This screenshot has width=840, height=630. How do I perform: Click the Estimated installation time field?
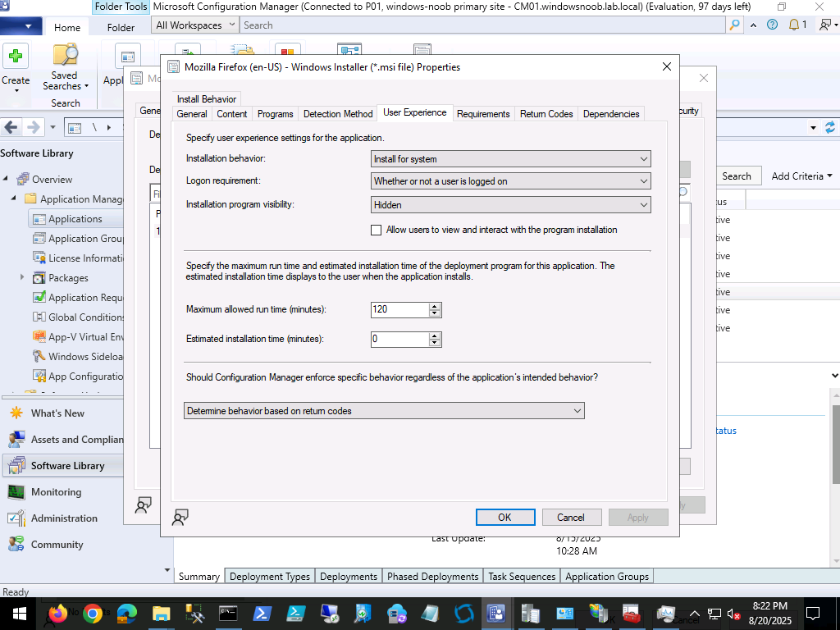coord(399,339)
